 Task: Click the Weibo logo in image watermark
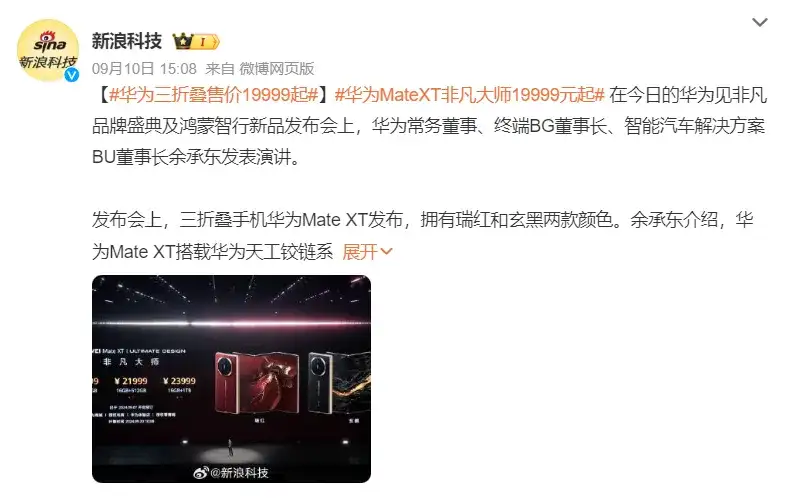pyautogui.click(x=201, y=472)
